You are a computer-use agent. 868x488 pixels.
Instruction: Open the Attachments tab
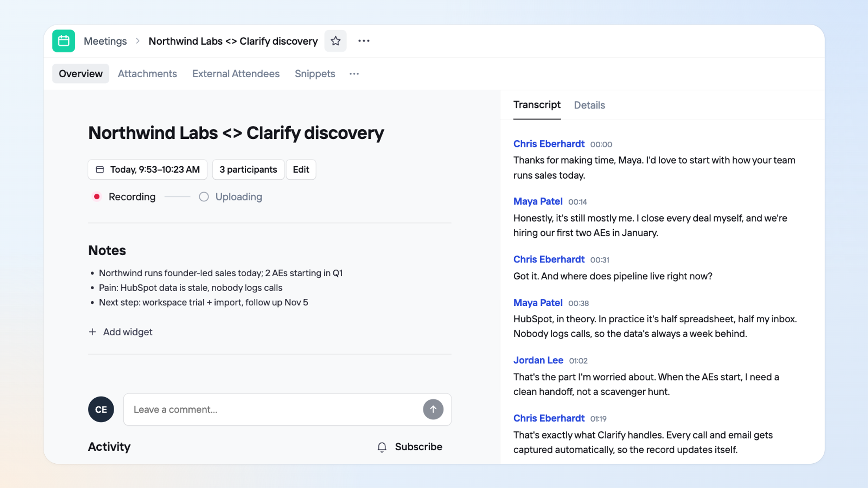(x=147, y=74)
